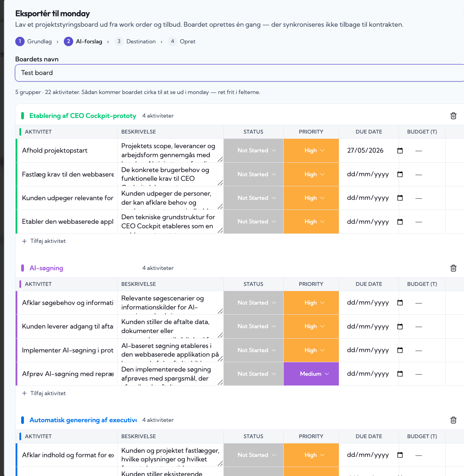Edit activity name Kunden leverer adgang til afta

pyautogui.click(x=68, y=326)
